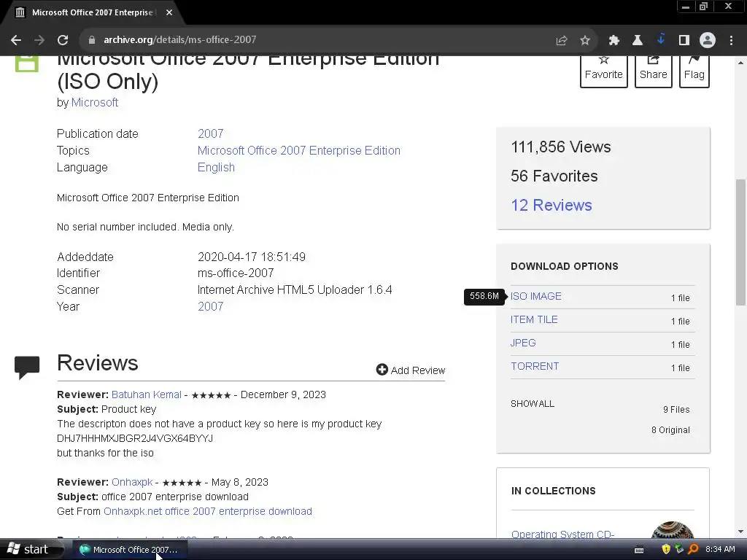Click the identifier ms-office-2007 text
This screenshot has width=747, height=560.
tap(236, 273)
